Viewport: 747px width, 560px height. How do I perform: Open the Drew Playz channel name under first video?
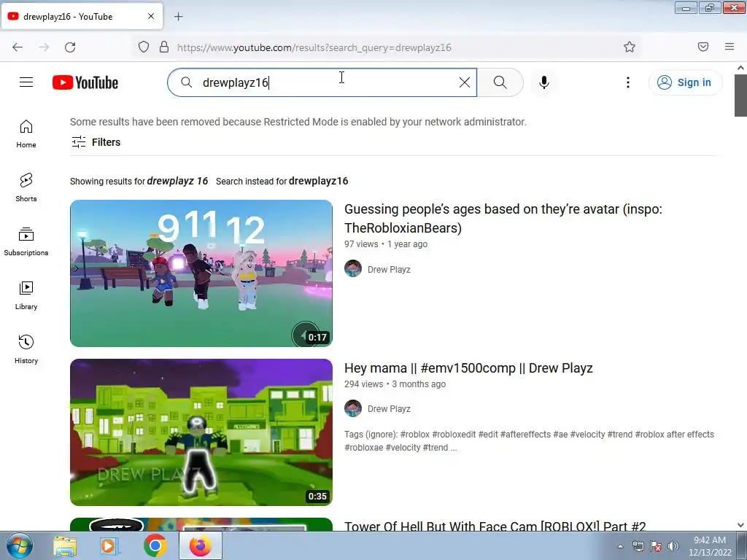coord(389,270)
